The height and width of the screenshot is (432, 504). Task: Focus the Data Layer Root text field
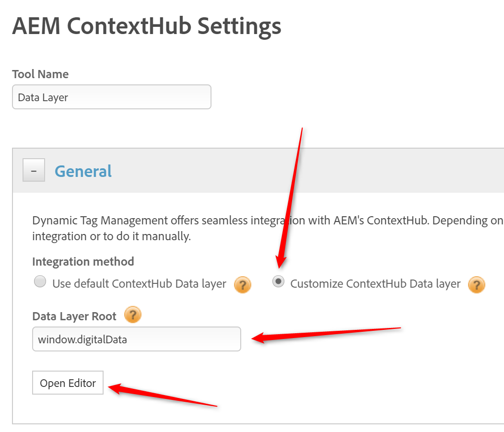tap(136, 339)
